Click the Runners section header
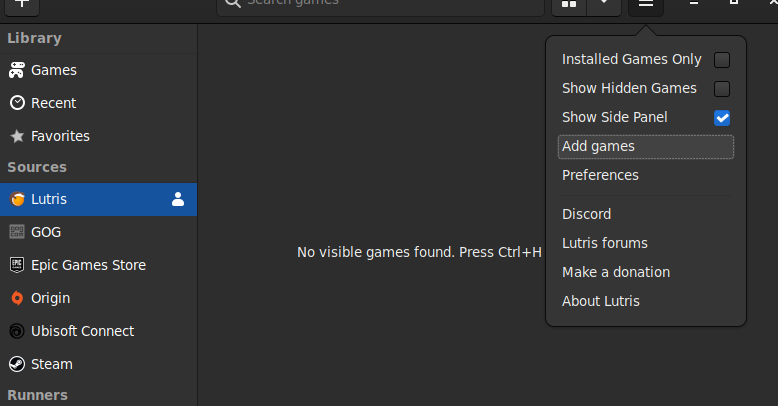Screen dimensions: 778x406 (37, 395)
